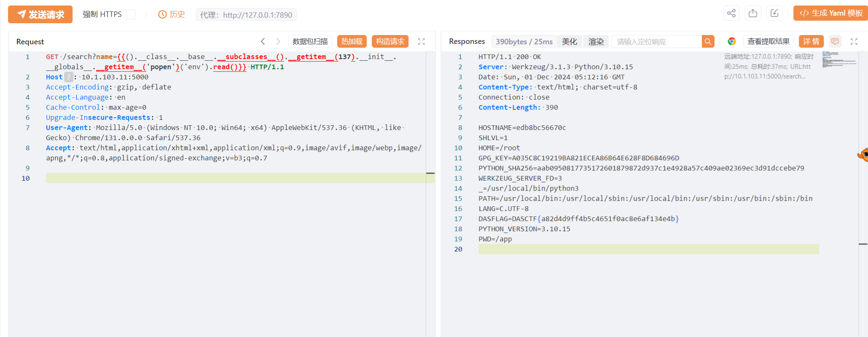
Task: Click the 390bytes / 25ms response info tag
Action: click(x=524, y=41)
